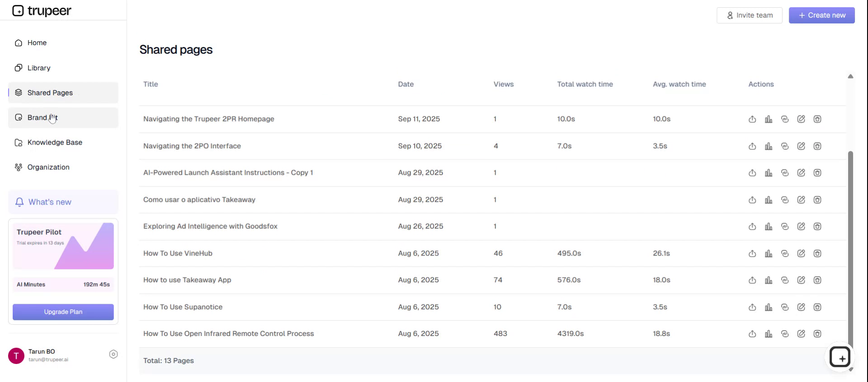Copy link for How to use Takeaway App

pos(785,280)
